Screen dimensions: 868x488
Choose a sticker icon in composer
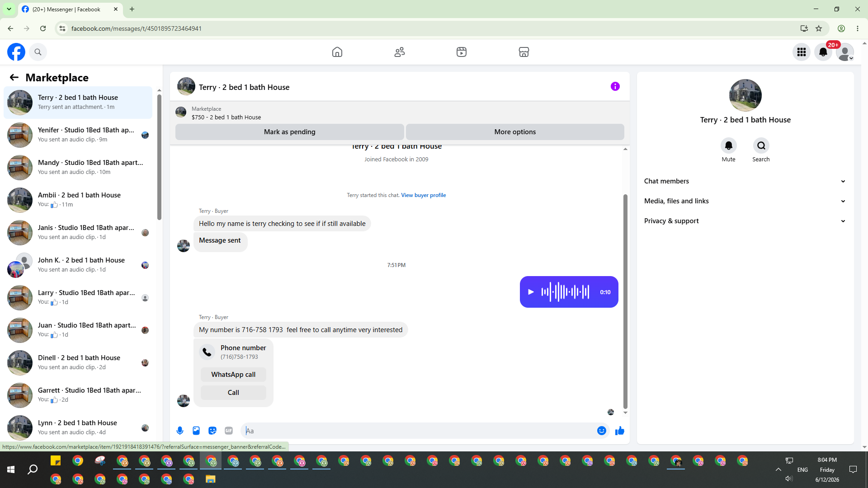[212, 431]
